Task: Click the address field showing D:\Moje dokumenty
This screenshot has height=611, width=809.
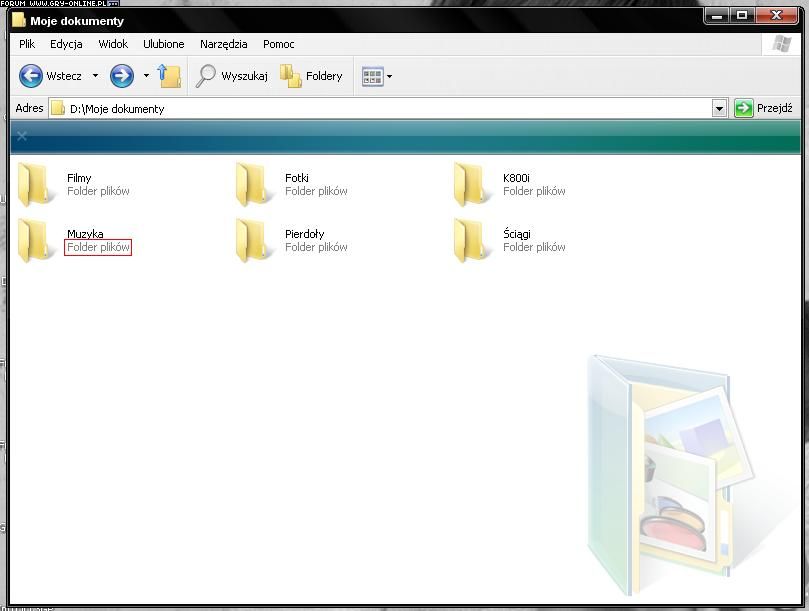Action: coord(380,108)
